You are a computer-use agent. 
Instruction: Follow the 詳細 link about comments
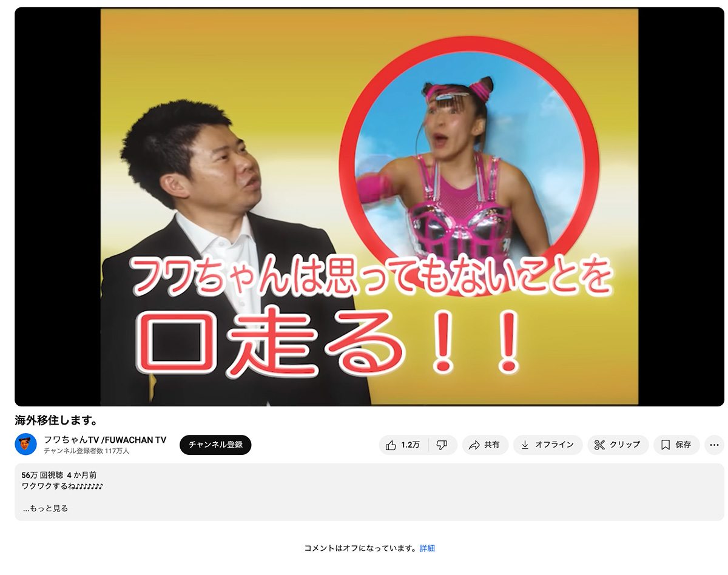click(427, 548)
